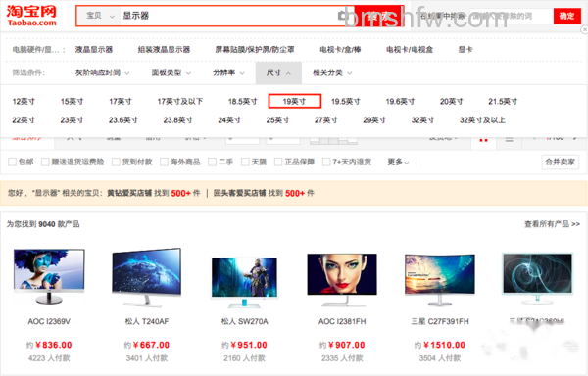
Task: Click the ¥836.00 price
Action: (x=54, y=345)
